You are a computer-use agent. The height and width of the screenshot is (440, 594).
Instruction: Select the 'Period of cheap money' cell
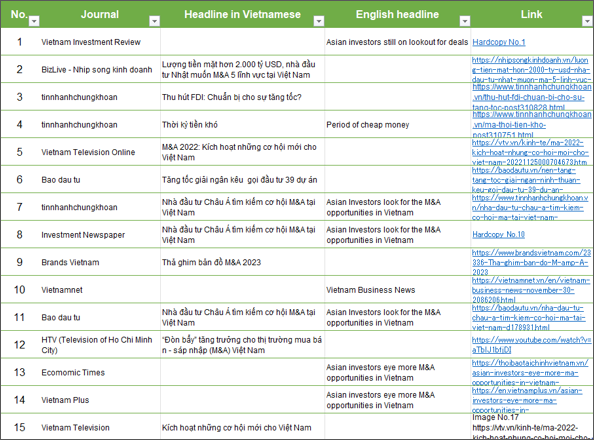397,125
